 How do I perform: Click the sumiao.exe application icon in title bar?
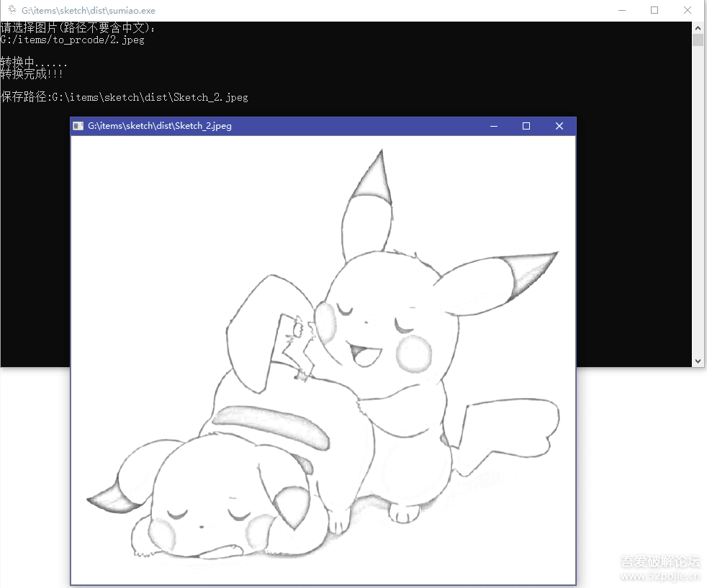[x=10, y=10]
